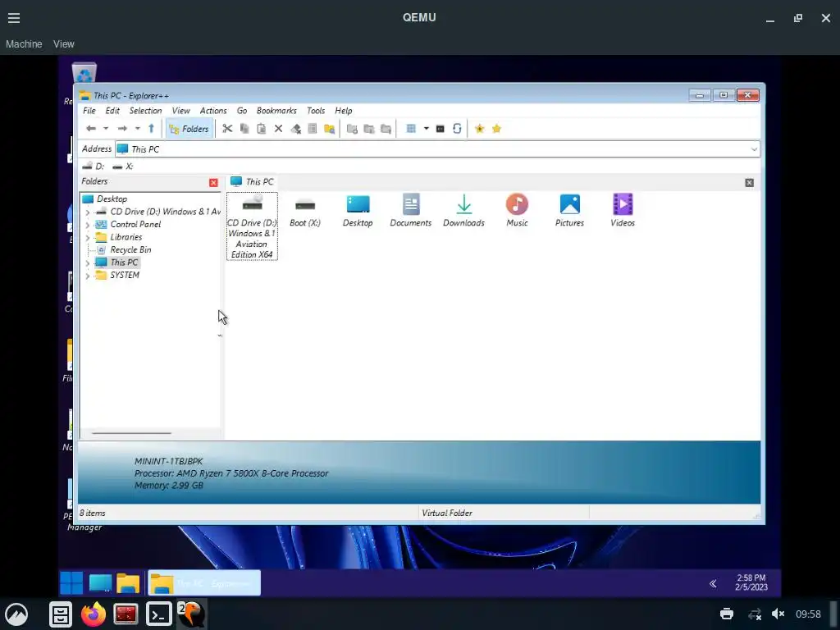
Task: Click the Cut scissors icon
Action: [x=227, y=129]
